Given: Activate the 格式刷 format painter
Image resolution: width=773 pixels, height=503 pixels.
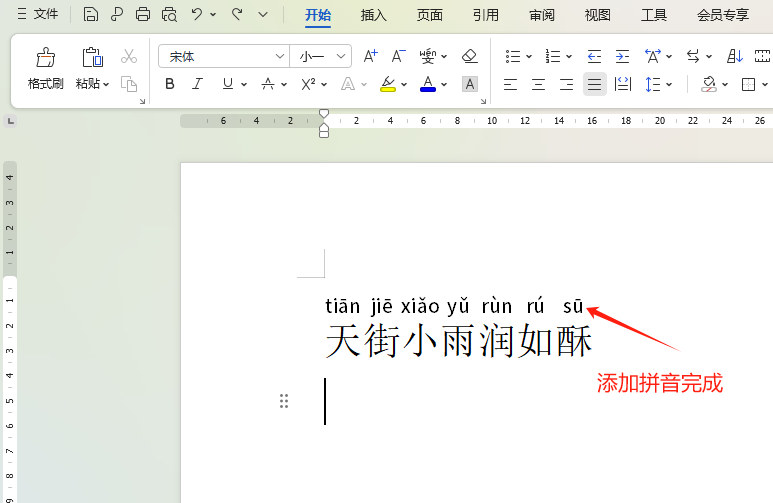Looking at the screenshot, I should point(46,68).
